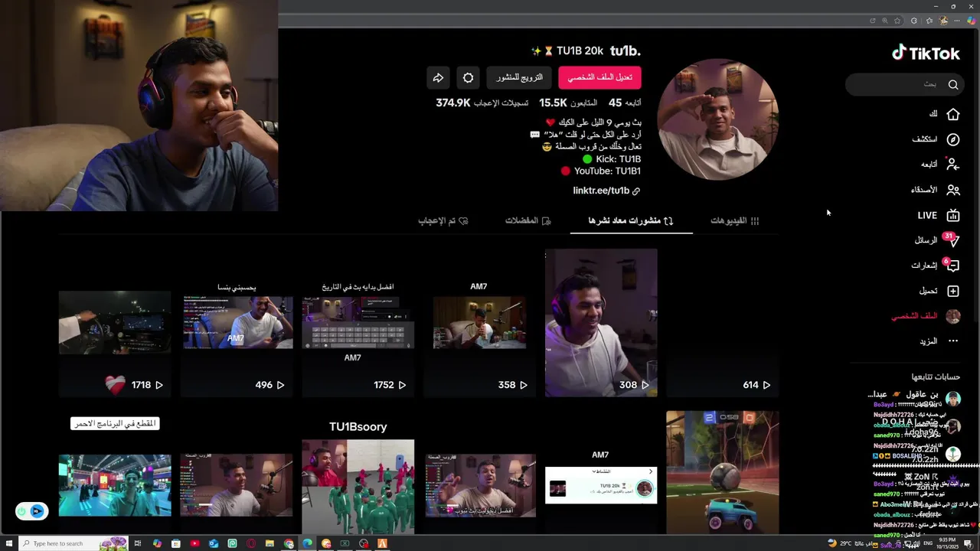Open the Following item (أتابعه) in sidebar
The width and height of the screenshot is (980, 551).
pyautogui.click(x=940, y=165)
